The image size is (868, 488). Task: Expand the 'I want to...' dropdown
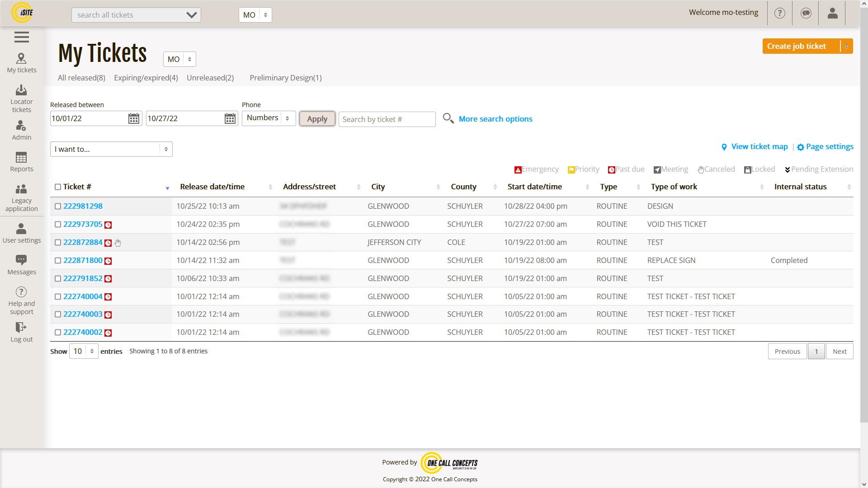click(111, 149)
